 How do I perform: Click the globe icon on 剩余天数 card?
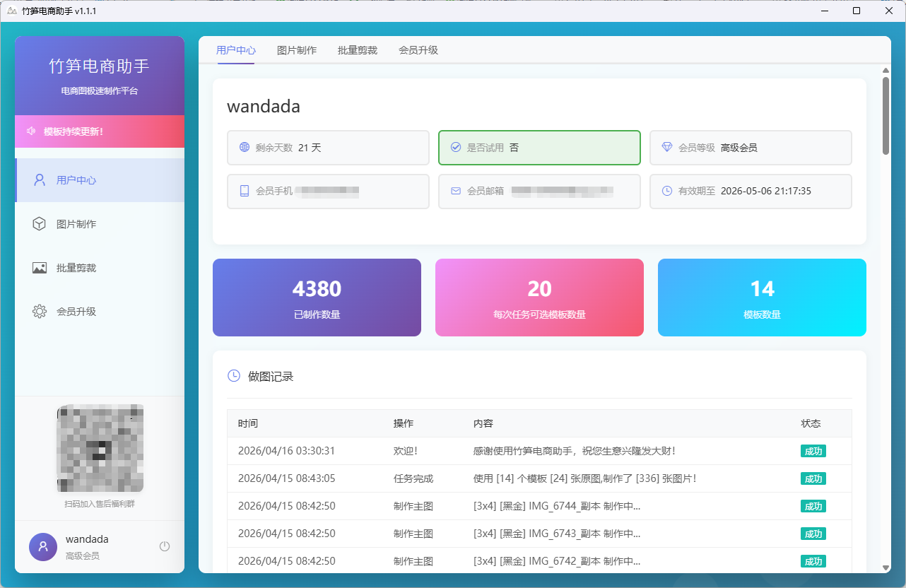pyautogui.click(x=241, y=147)
